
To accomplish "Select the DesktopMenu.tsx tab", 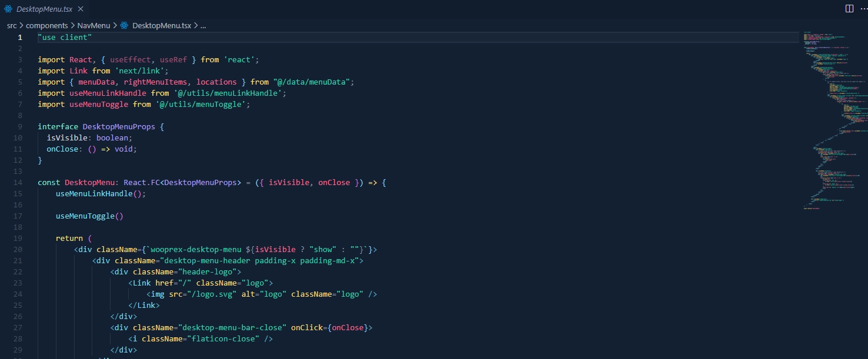I will pyautogui.click(x=45, y=9).
